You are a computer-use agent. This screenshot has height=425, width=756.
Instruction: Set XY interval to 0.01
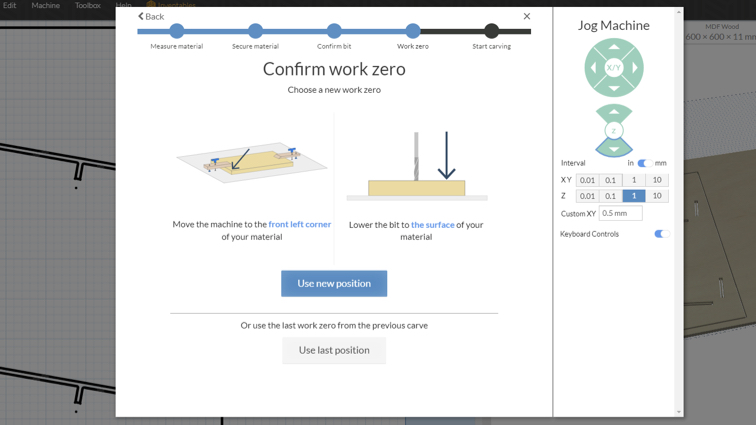(587, 180)
